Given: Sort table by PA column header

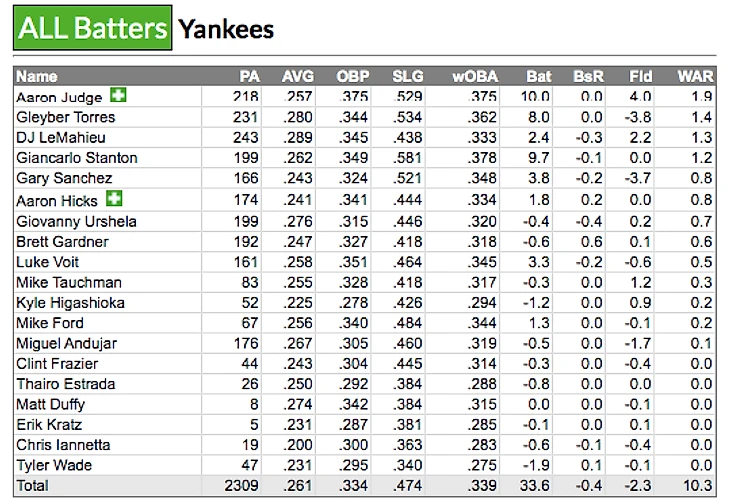Looking at the screenshot, I should pyautogui.click(x=249, y=76).
